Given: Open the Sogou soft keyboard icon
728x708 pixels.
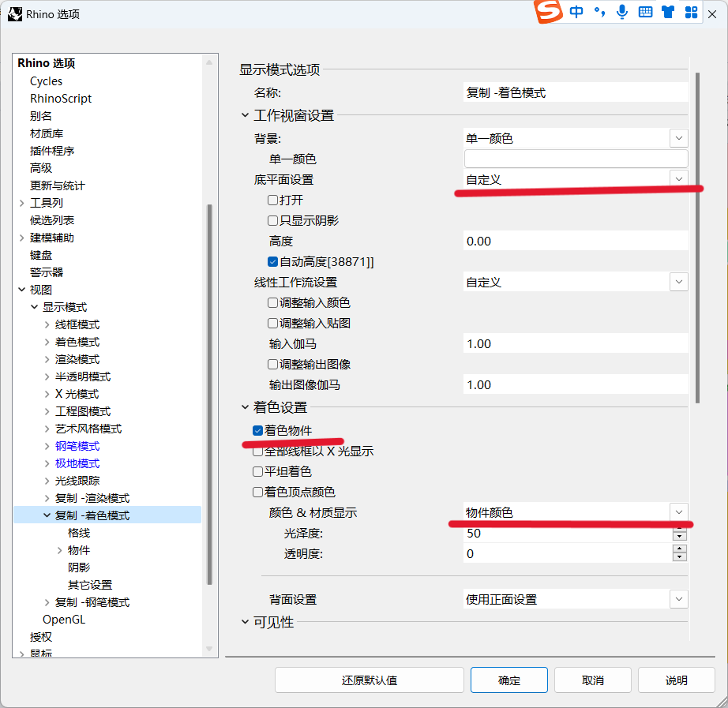Looking at the screenshot, I should (x=645, y=12).
